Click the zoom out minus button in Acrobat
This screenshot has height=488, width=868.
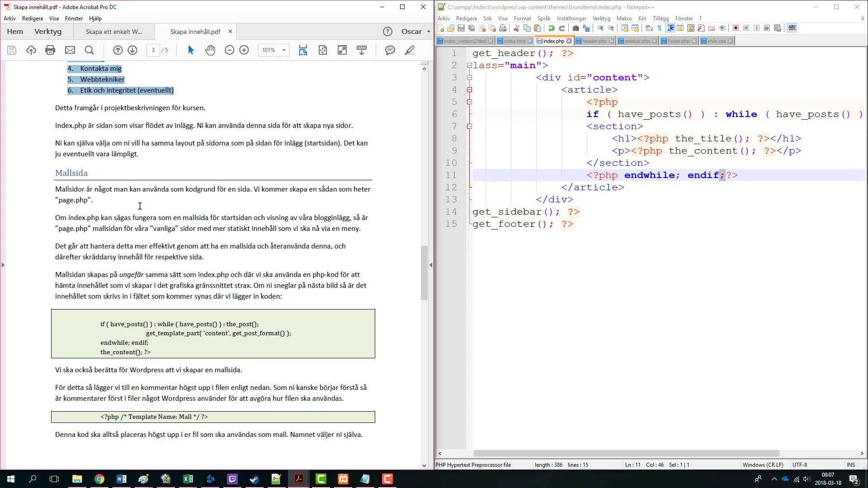point(230,50)
